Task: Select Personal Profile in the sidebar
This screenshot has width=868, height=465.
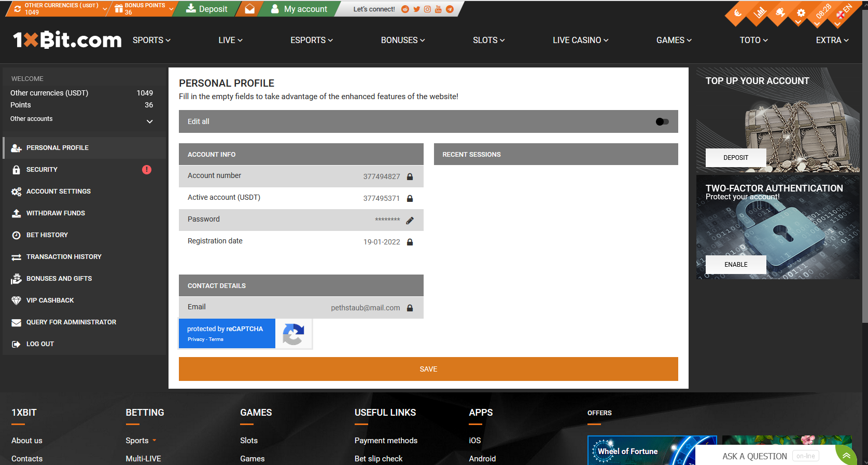Action: 84,148
